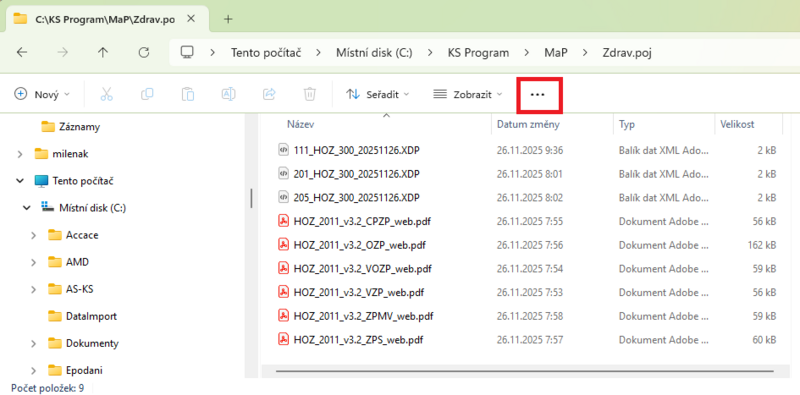The image size is (800, 395).
Task: Click the Delete trash icon
Action: pos(310,94)
